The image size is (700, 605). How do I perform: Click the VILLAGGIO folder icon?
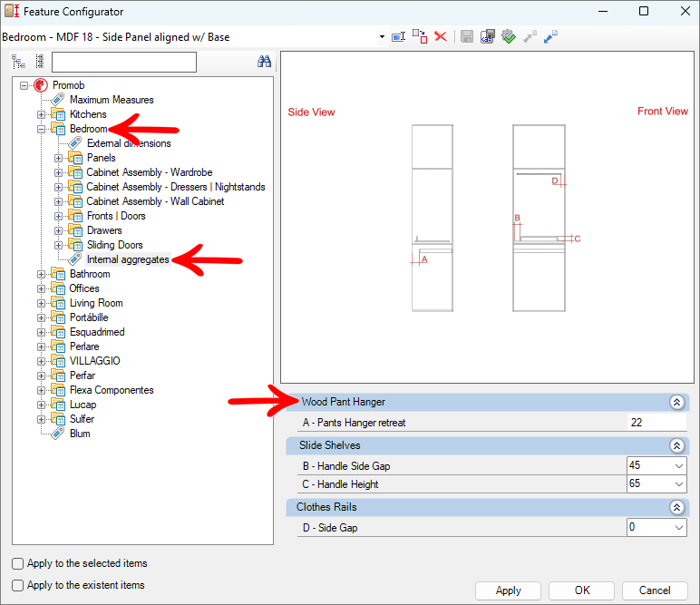point(58,361)
